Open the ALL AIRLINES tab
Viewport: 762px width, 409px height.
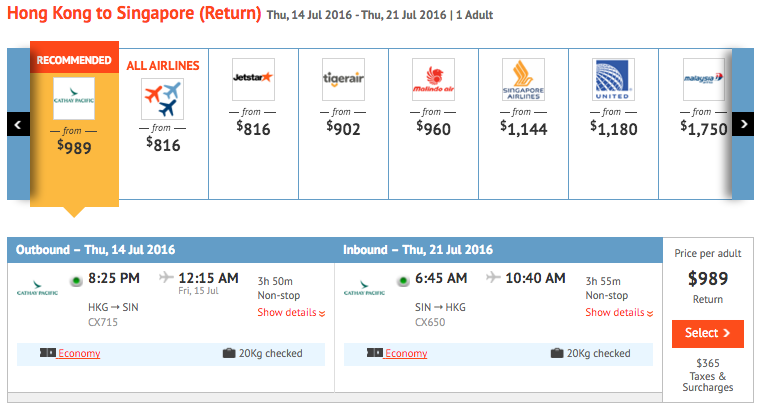click(163, 66)
